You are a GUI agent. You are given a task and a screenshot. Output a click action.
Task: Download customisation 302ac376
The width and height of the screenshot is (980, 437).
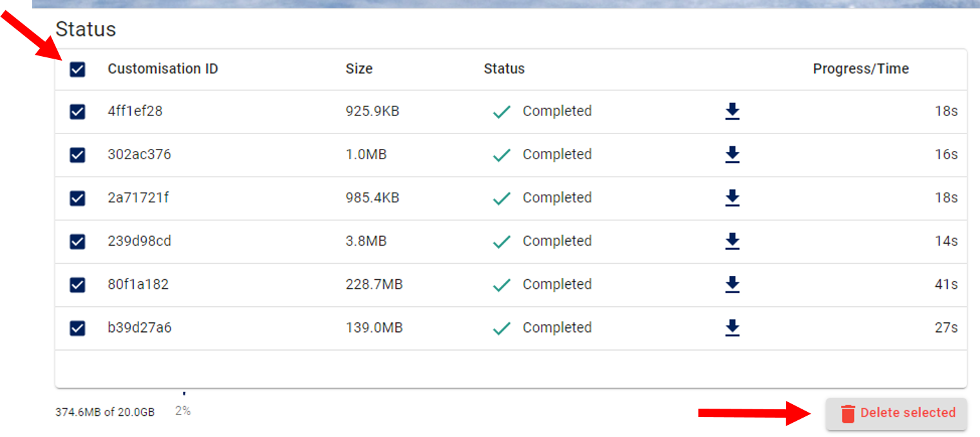pyautogui.click(x=732, y=155)
